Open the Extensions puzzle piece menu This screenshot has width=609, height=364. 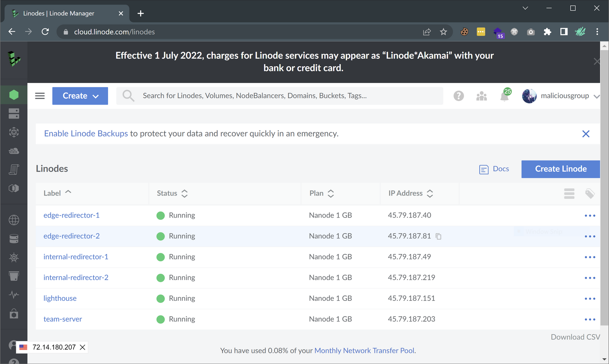[547, 32]
